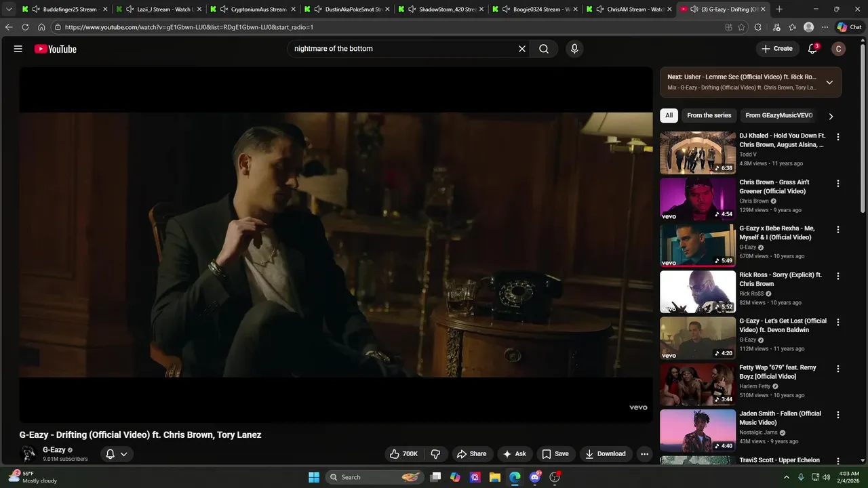The height and width of the screenshot is (488, 868).
Task: Go back with browser back arrow
Action: click(x=9, y=27)
